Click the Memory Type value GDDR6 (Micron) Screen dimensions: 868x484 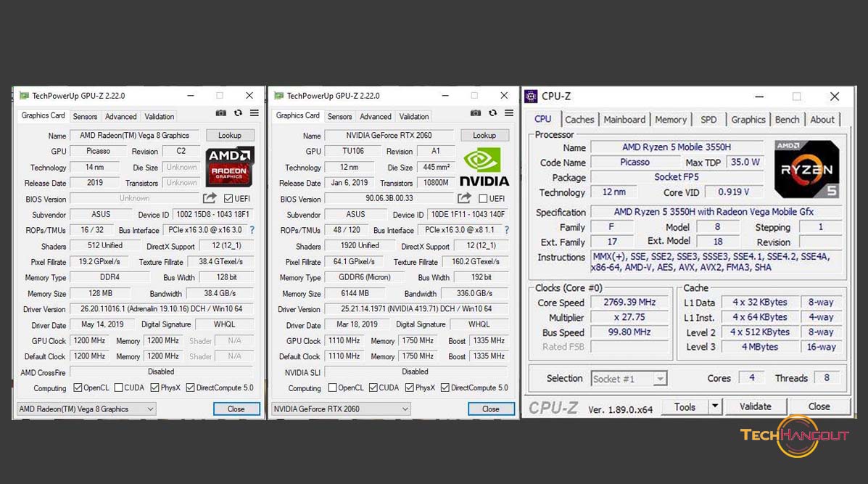point(365,277)
